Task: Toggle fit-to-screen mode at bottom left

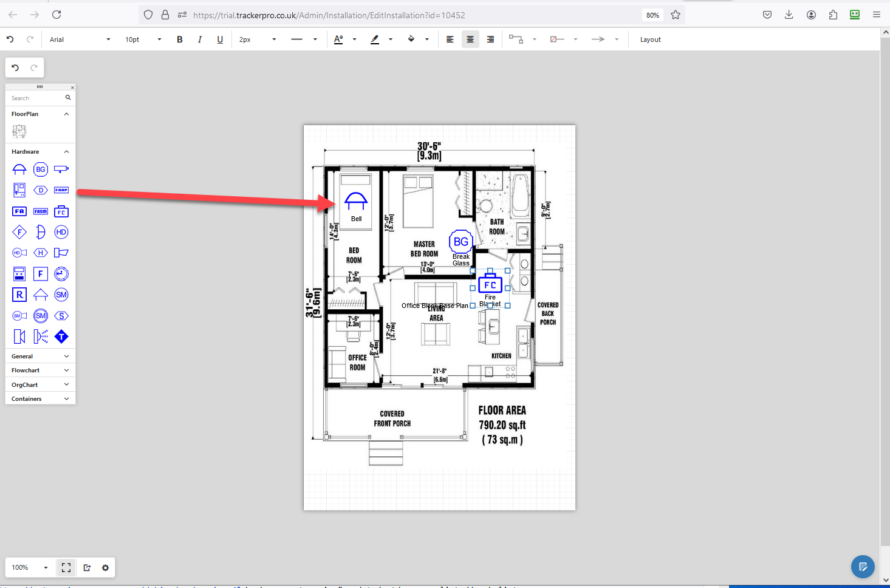Action: (x=66, y=567)
